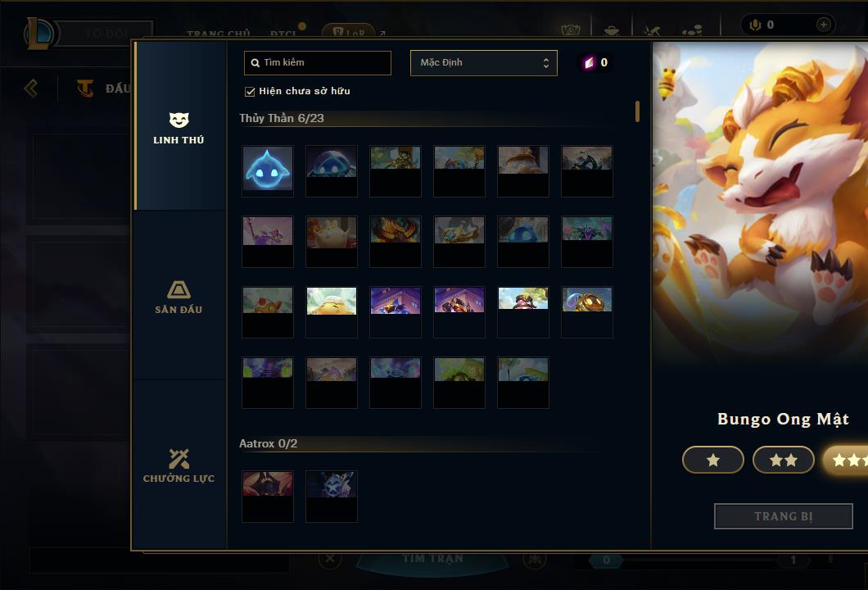The height and width of the screenshot is (590, 868).
Task: Select the first Aatrox little legend thumbnail
Action: click(268, 497)
